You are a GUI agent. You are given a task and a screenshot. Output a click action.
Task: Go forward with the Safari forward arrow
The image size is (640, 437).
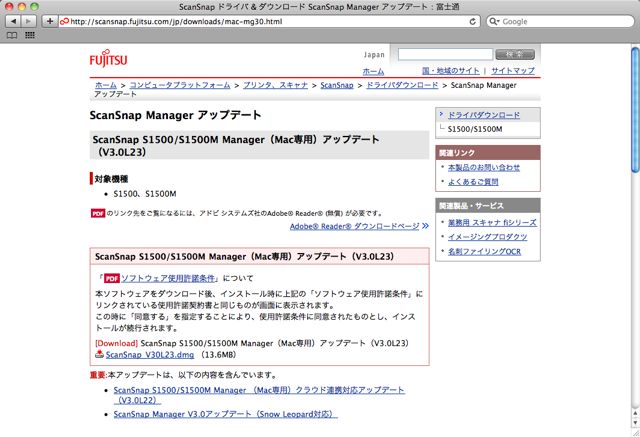point(28,21)
